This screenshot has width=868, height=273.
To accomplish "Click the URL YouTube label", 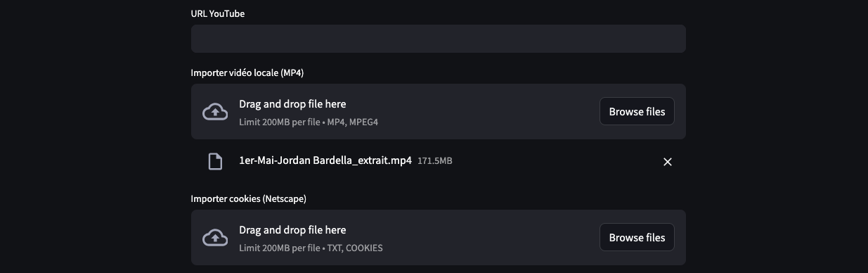I will point(218,13).
